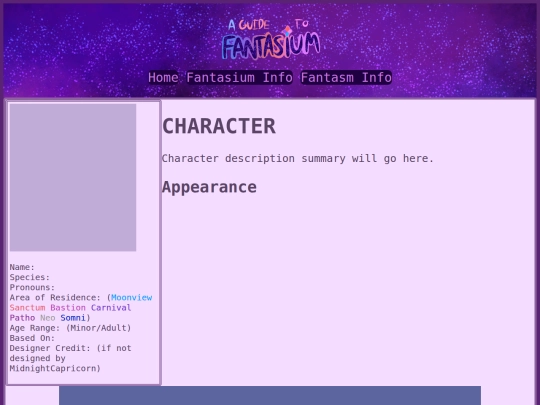Click the Designer Credit text
Screen dimensions: 540x405
(x=71, y=358)
